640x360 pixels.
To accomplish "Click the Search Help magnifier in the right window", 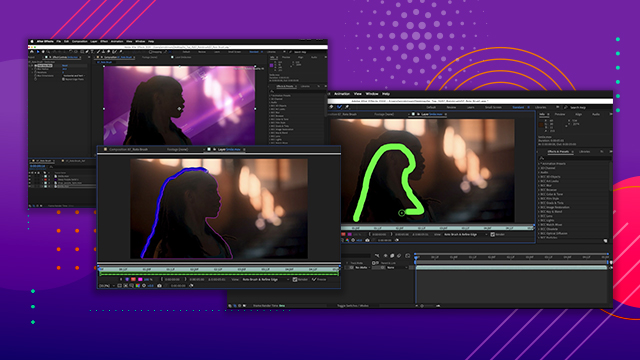I will pyautogui.click(x=566, y=107).
